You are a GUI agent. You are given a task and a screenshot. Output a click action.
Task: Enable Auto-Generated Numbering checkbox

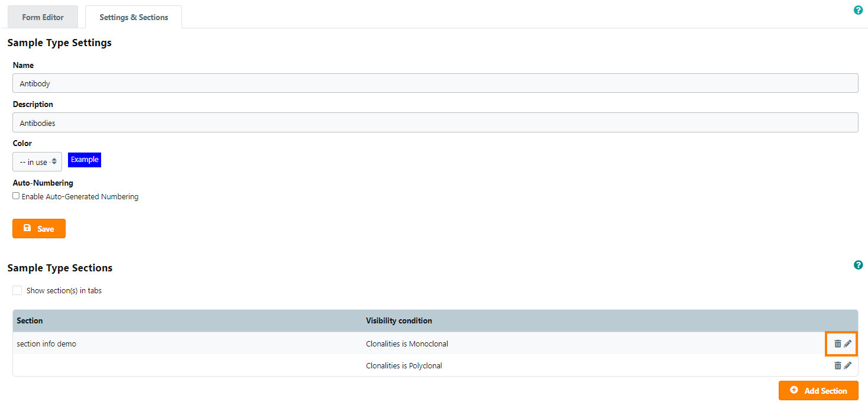tap(16, 196)
